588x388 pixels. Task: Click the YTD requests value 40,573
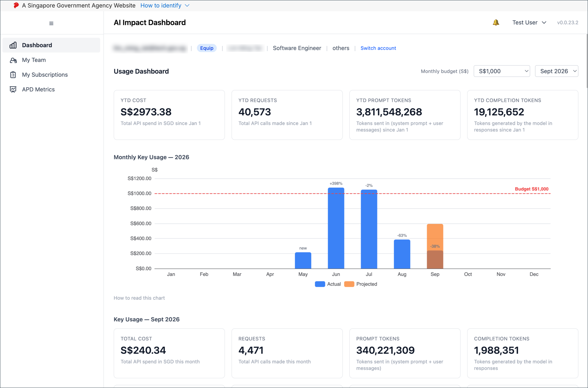tap(255, 112)
